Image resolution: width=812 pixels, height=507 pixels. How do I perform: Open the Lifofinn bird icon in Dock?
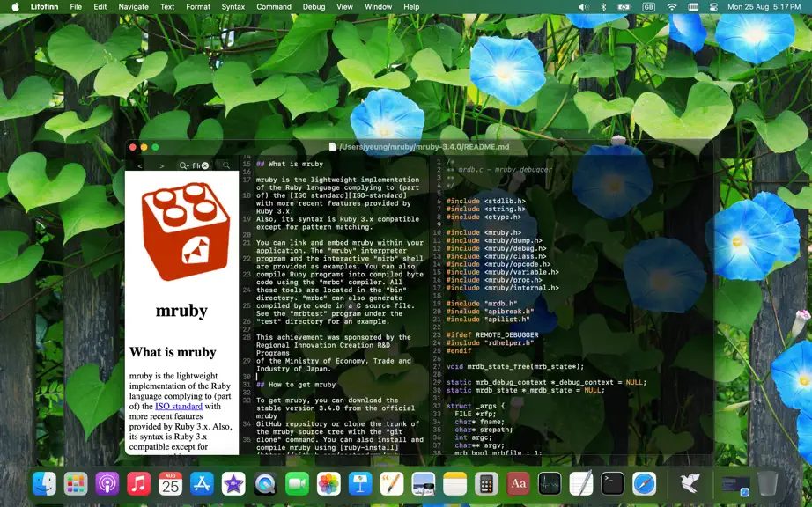(690, 484)
